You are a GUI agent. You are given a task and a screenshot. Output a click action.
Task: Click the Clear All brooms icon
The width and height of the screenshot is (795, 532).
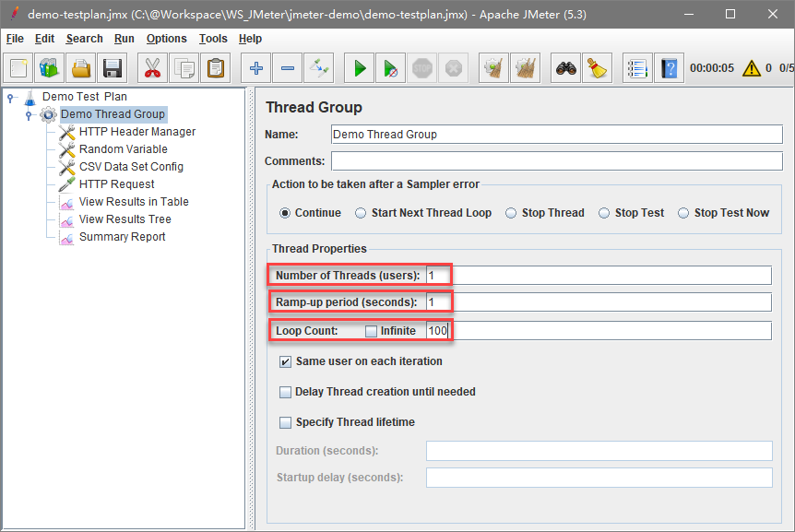(526, 68)
